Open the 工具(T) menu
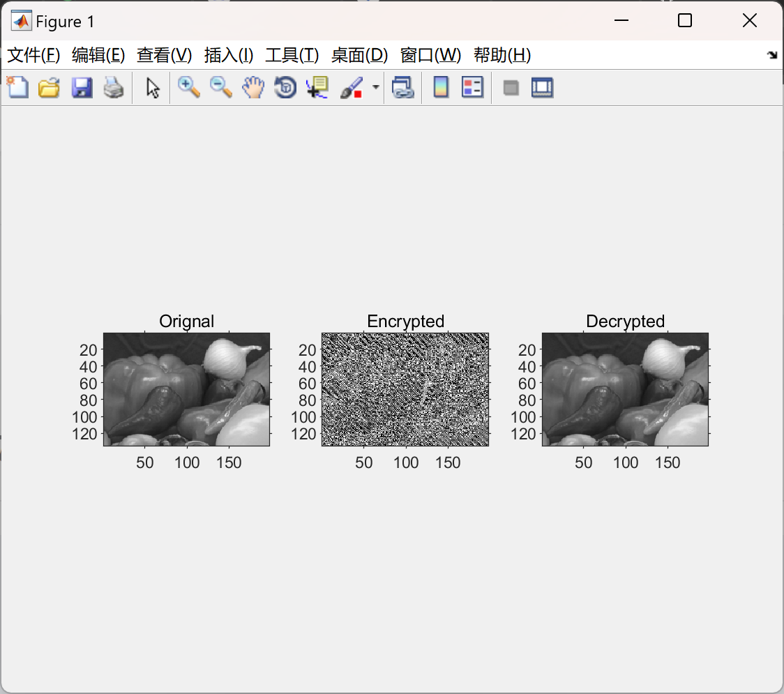The height and width of the screenshot is (694, 784). (x=292, y=55)
